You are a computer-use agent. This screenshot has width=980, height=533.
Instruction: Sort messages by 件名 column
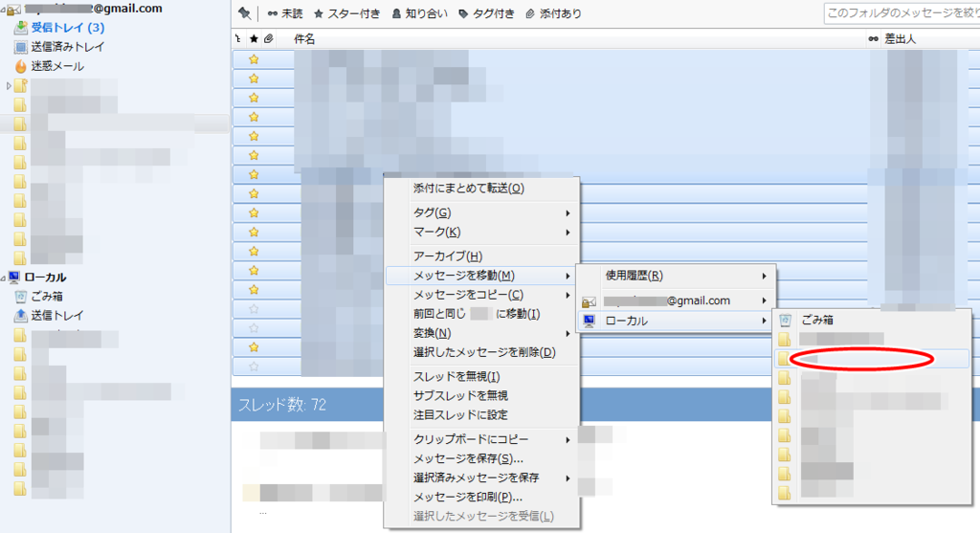click(304, 38)
